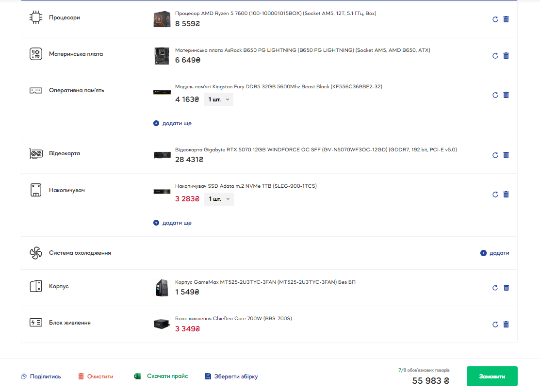The width and height of the screenshot is (540, 392).
Task: Click the Система охолодження fan icon
Action: [36, 253]
